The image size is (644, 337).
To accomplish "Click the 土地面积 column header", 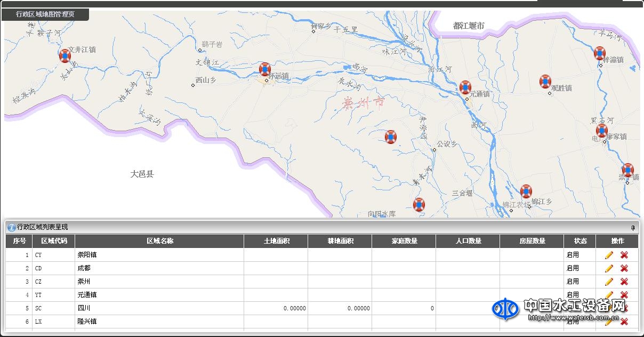I will pos(276,241).
